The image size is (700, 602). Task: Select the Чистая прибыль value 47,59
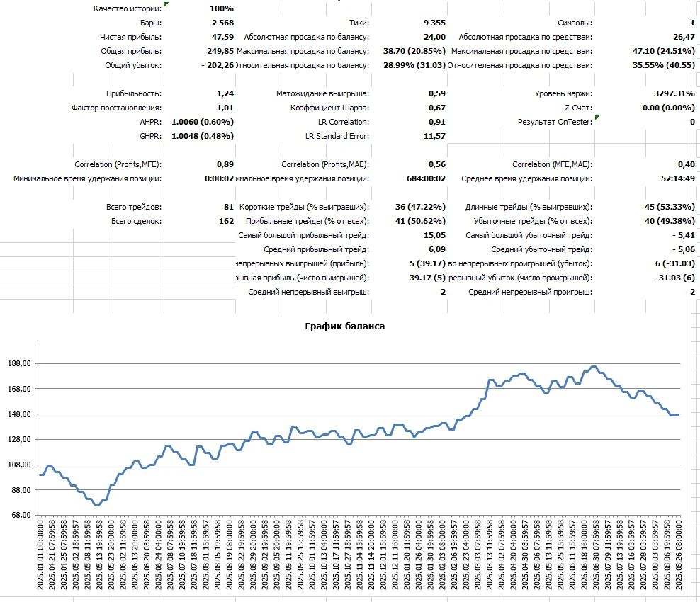coord(222,37)
